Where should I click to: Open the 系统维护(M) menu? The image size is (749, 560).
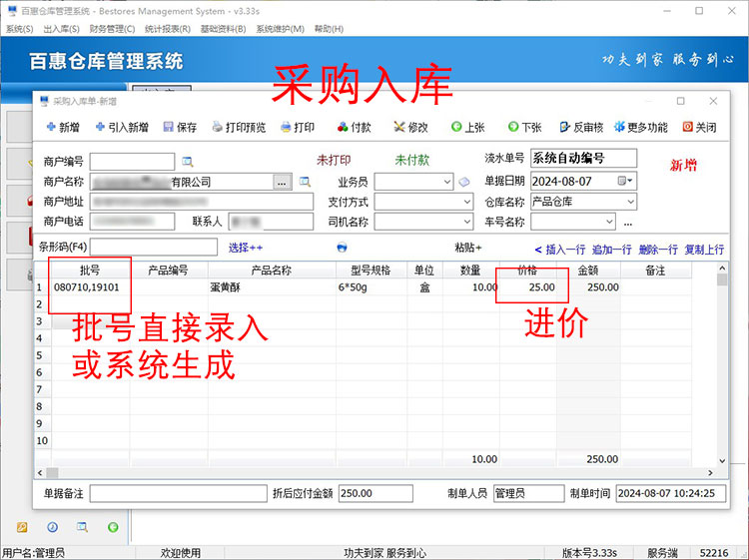[x=280, y=29]
